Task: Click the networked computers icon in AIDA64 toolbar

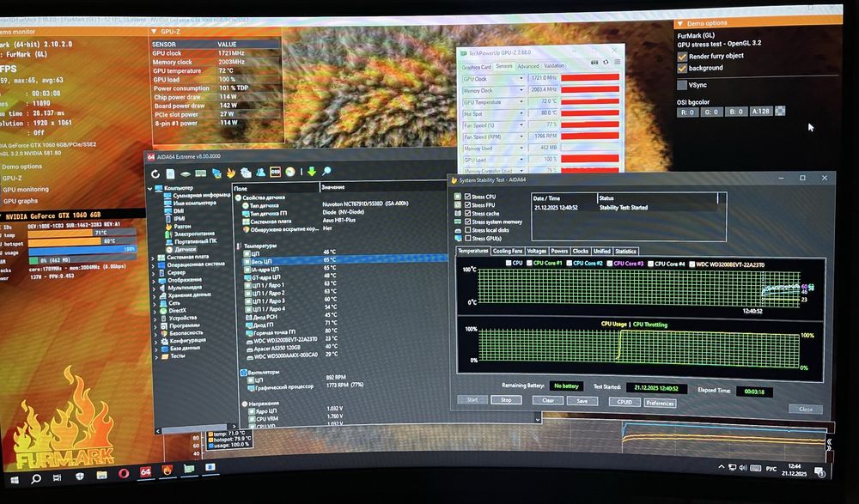Action: 216,173
